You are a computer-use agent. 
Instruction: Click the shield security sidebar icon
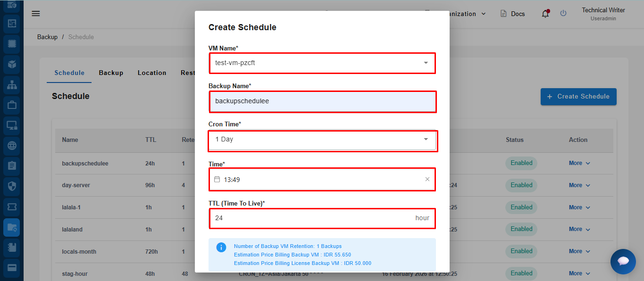12,186
